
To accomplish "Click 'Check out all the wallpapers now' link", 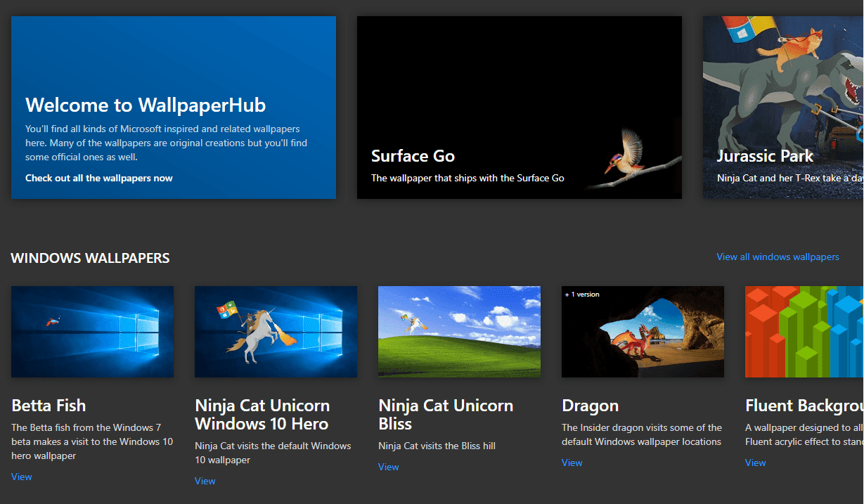I will [98, 178].
